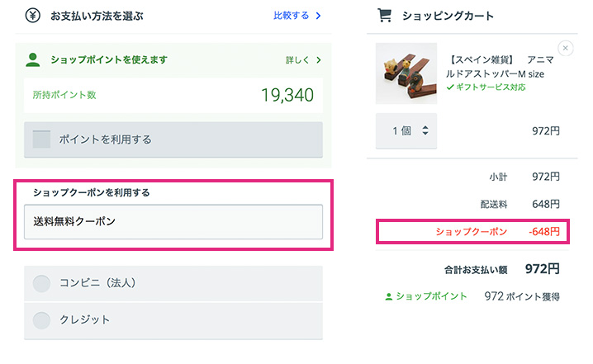Click the green gift service checkmark
Image resolution: width=593 pixels, height=364 pixels.
[450, 87]
